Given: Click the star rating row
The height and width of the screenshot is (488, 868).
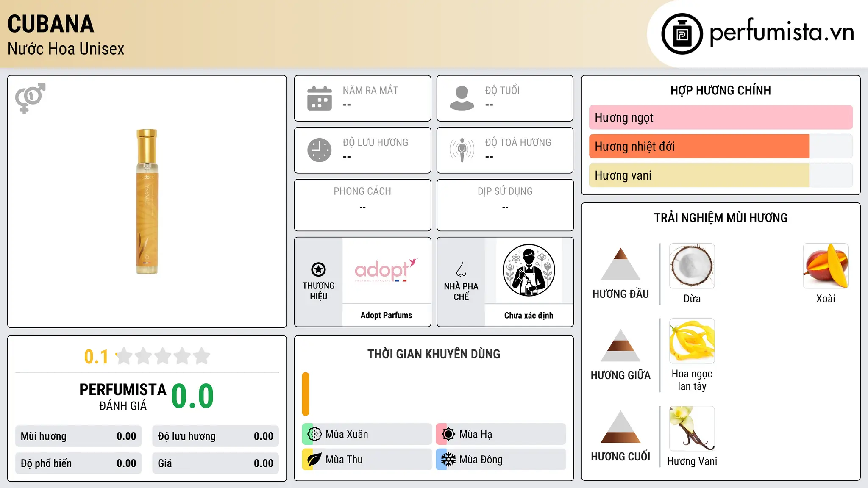Looking at the screenshot, I should 163,356.
